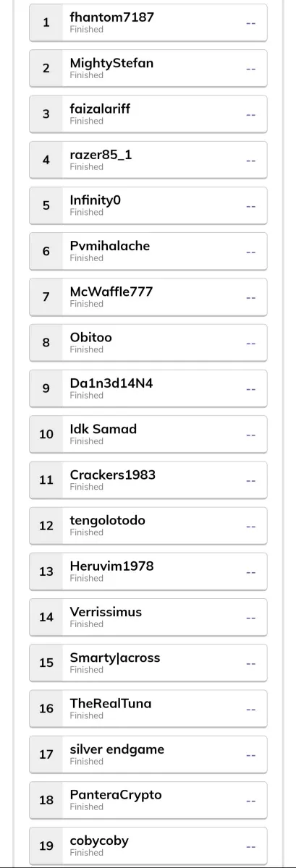Image resolution: width=296 pixels, height=868 pixels.
Task: Click faizalariff player name
Action: point(100,109)
